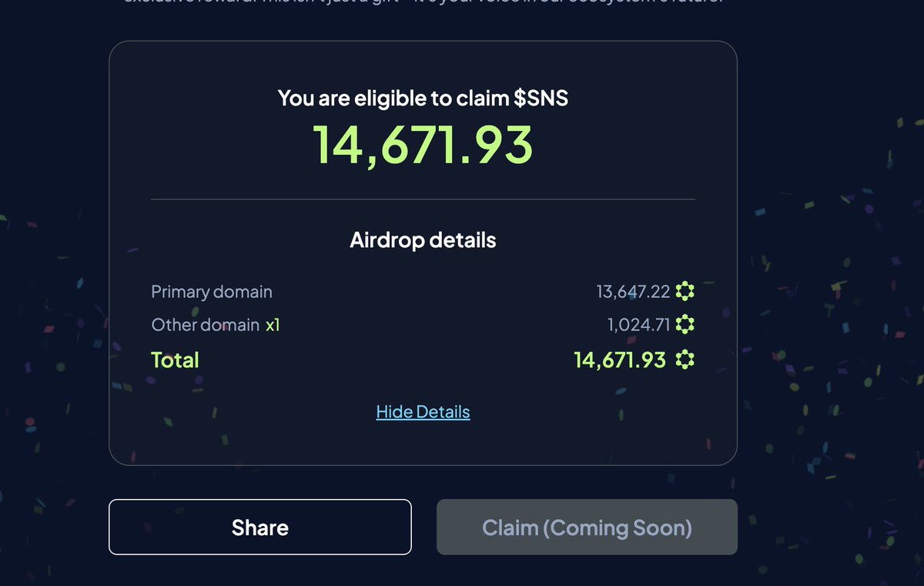Collapse details using the Hide Details link
The width and height of the screenshot is (924, 586).
coord(423,412)
